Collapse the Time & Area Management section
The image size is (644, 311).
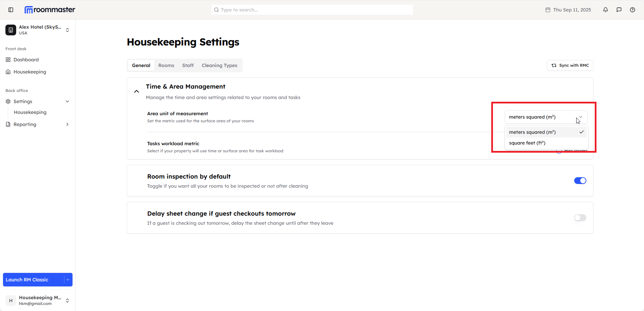click(x=137, y=91)
